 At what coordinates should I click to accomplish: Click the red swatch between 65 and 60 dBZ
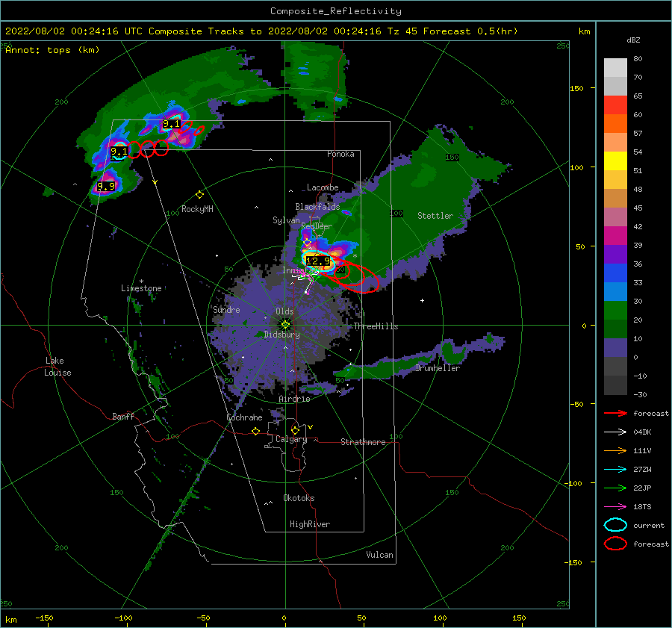pos(615,105)
